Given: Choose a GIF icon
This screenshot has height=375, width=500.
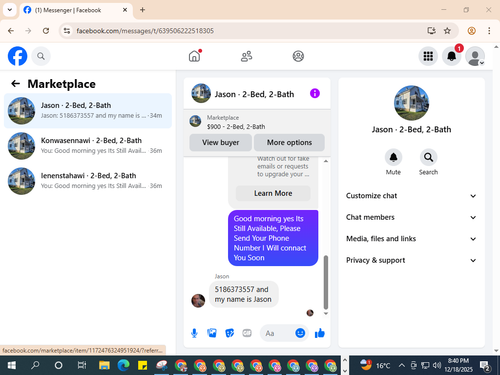Looking at the screenshot, I should click(247, 333).
